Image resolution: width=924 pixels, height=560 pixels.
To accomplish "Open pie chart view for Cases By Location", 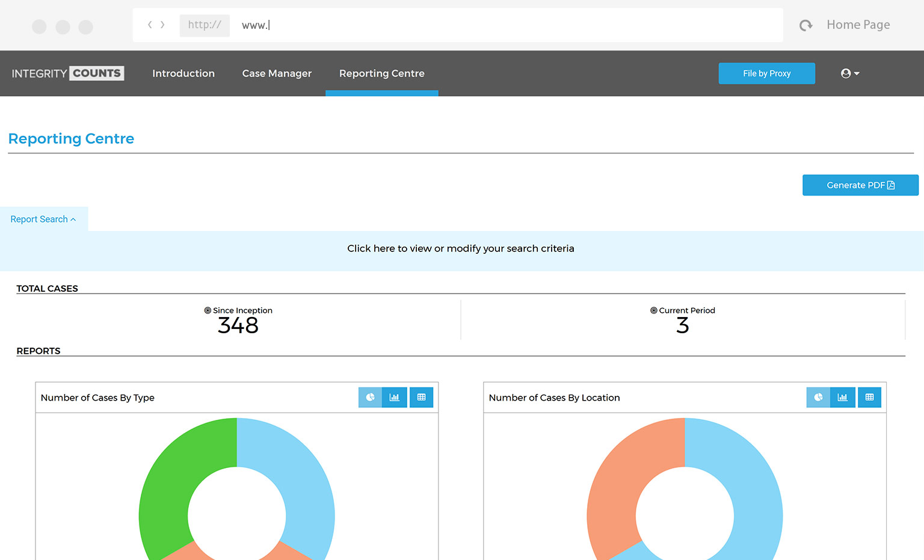I will (818, 397).
